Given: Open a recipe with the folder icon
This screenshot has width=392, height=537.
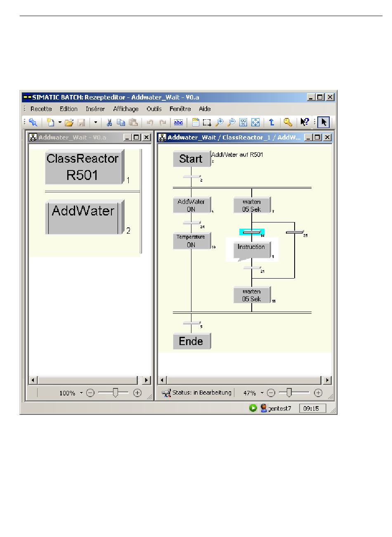Looking at the screenshot, I should coord(69,122).
